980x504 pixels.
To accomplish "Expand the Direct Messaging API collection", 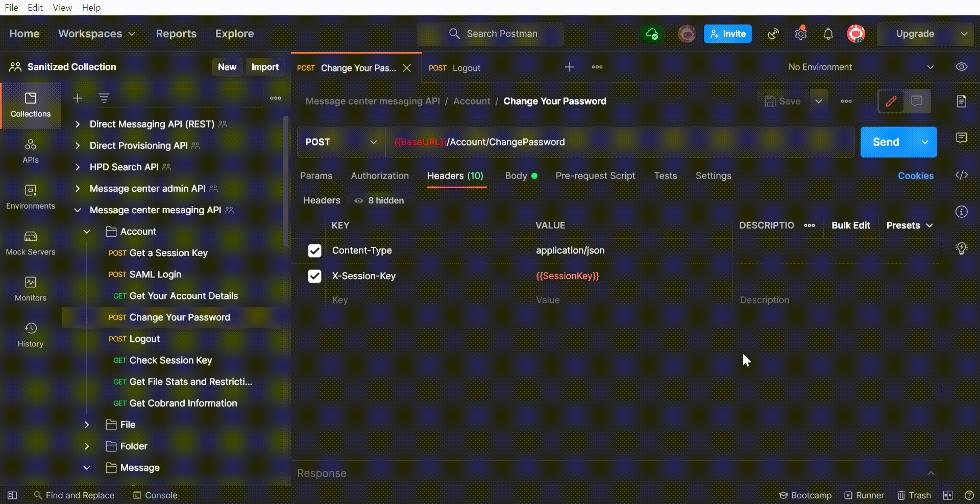I will (78, 124).
